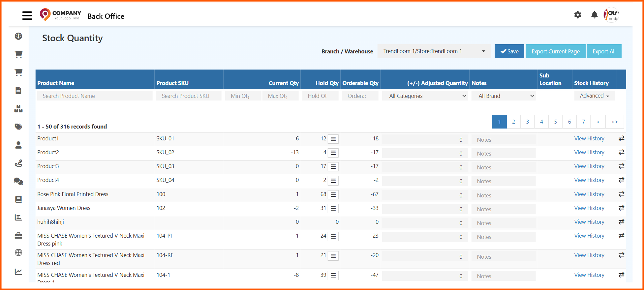Click transfer arrows for SKU 104-RE

621,255
